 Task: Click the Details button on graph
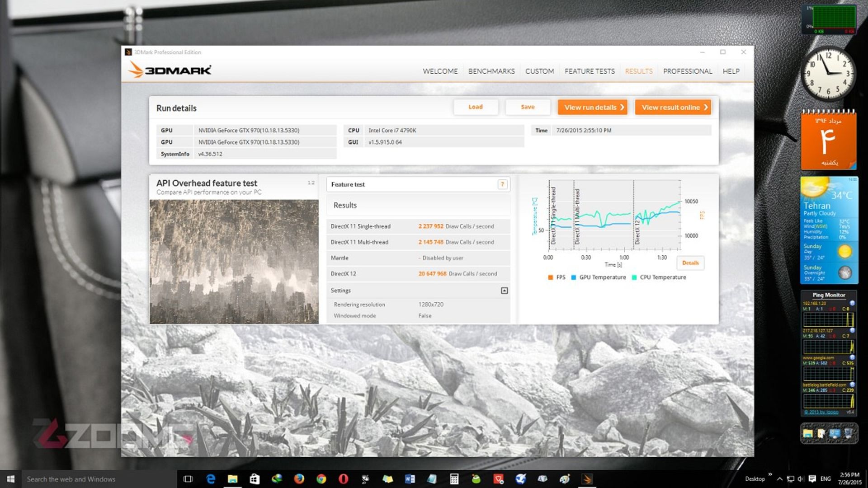690,262
